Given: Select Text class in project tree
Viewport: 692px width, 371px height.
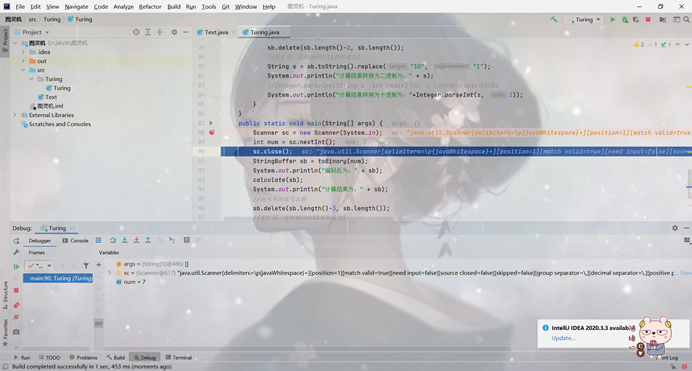Looking at the screenshot, I should point(47,97).
